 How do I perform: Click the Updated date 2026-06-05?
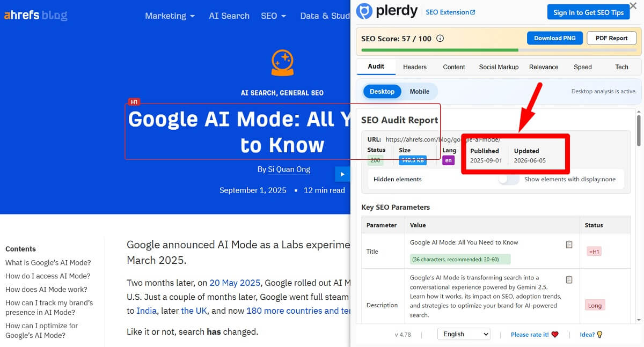[530, 161]
